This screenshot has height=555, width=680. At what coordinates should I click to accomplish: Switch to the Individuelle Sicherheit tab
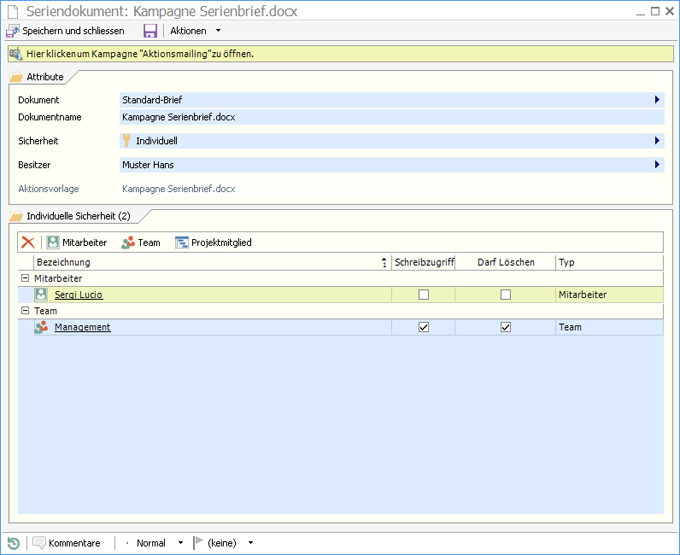pos(78,216)
